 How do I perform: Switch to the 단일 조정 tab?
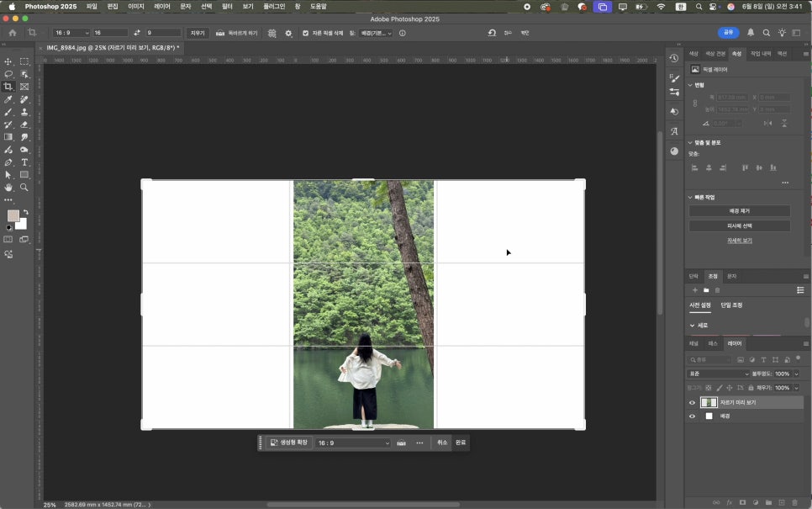pos(732,305)
